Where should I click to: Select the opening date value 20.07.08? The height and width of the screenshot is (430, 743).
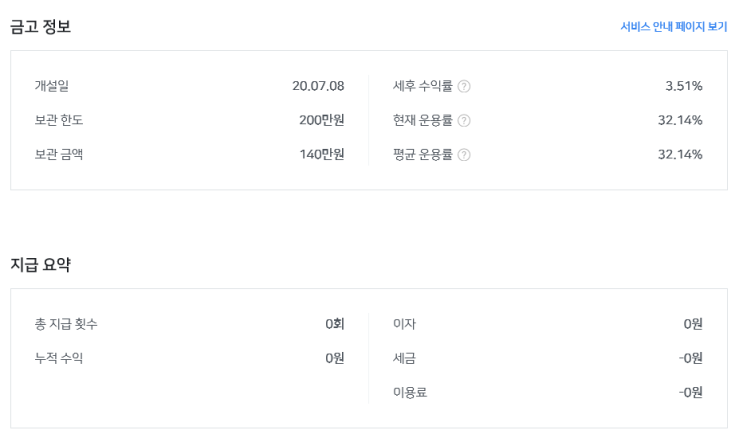click(318, 86)
